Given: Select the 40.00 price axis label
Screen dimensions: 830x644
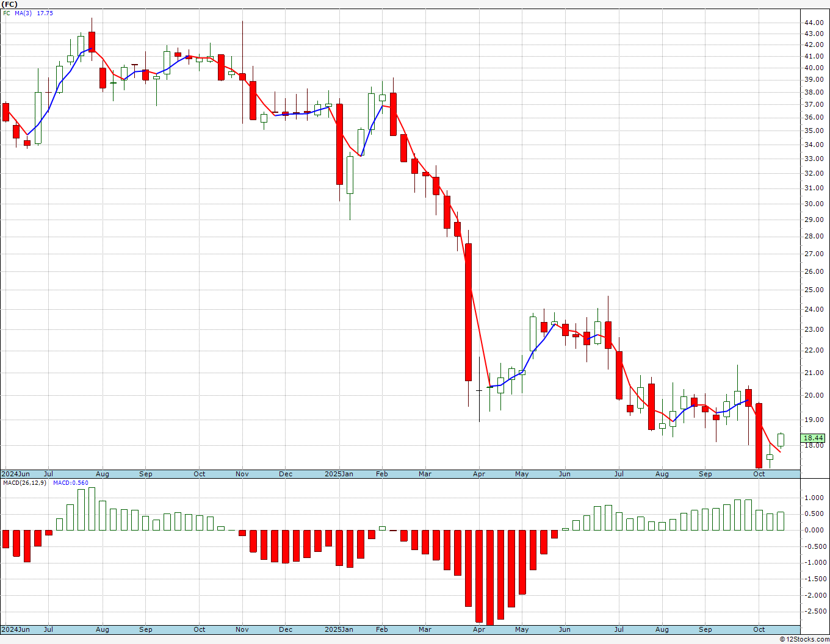Looking at the screenshot, I should pos(814,68).
